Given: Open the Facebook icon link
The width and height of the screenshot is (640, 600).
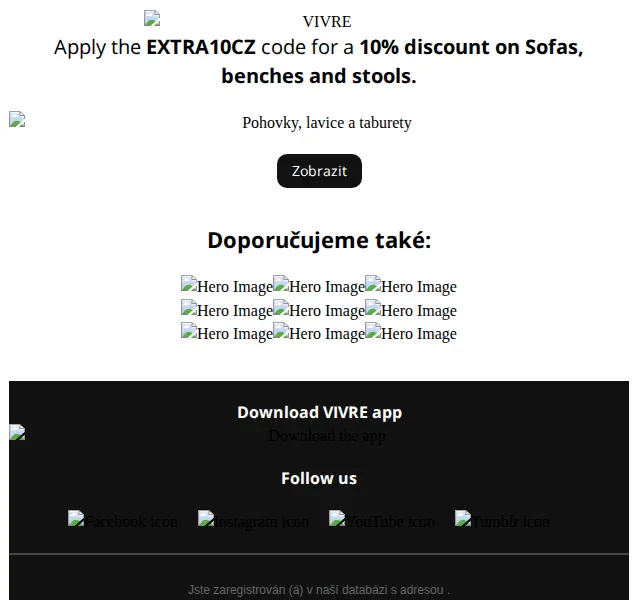Looking at the screenshot, I should click(x=123, y=520).
